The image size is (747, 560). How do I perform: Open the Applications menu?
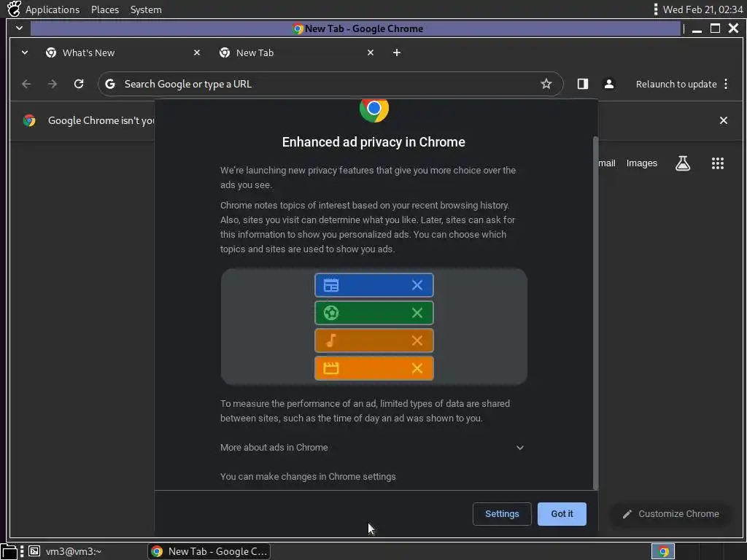tap(53, 9)
